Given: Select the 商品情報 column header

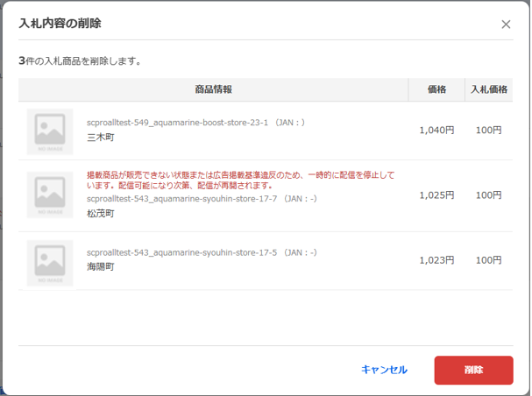Looking at the screenshot, I should tap(213, 89).
